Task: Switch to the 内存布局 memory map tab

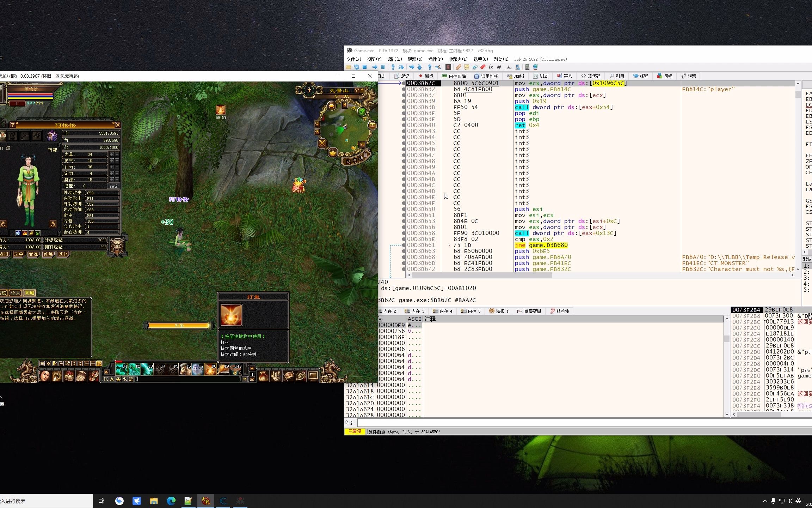Action: 454,76
